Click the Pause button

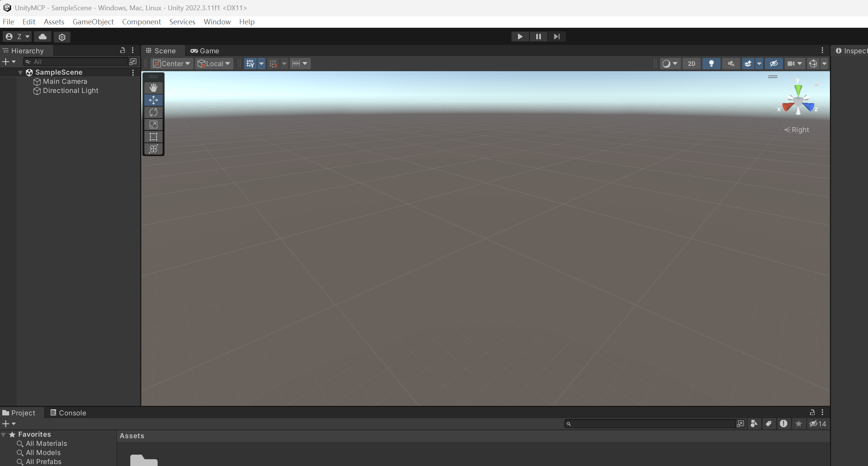point(538,37)
